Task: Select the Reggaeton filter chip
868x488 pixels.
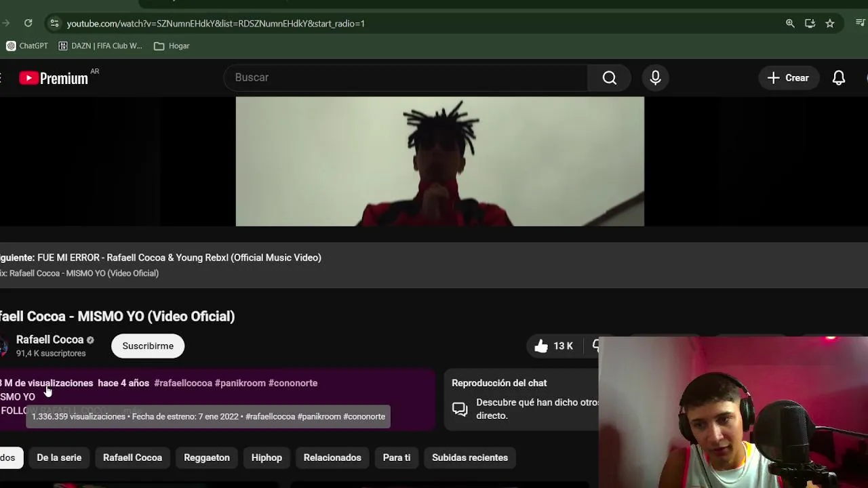Action: (x=207, y=457)
